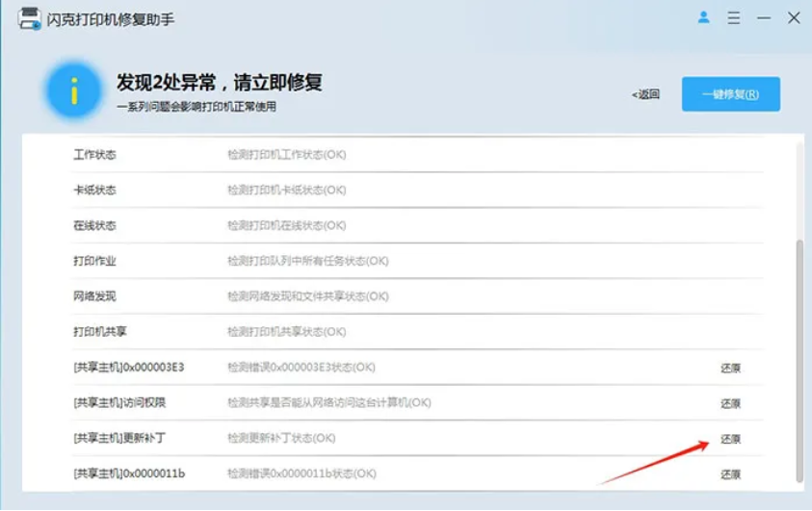The width and height of the screenshot is (812, 511).
Task: Open the user account icon
Action: tap(704, 17)
